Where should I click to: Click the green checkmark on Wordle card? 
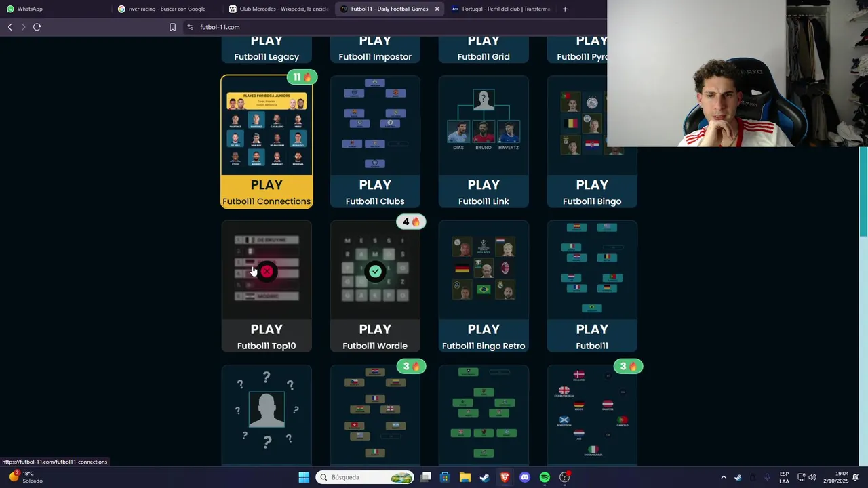375,271
